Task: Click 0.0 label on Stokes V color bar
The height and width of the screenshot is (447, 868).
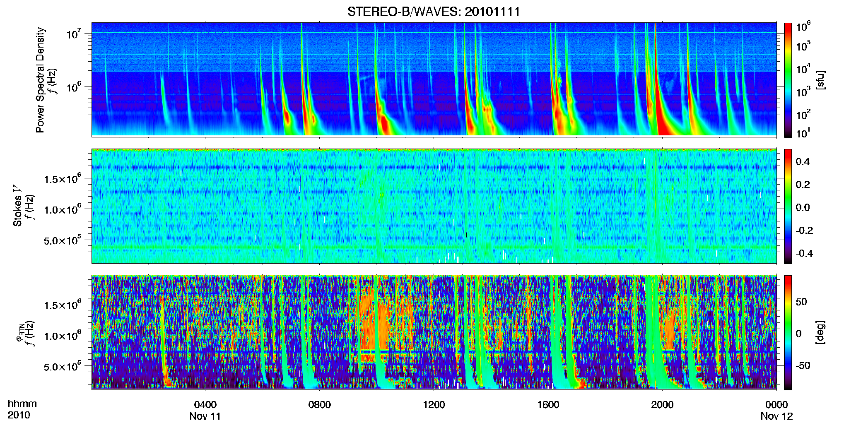Action: [802, 207]
